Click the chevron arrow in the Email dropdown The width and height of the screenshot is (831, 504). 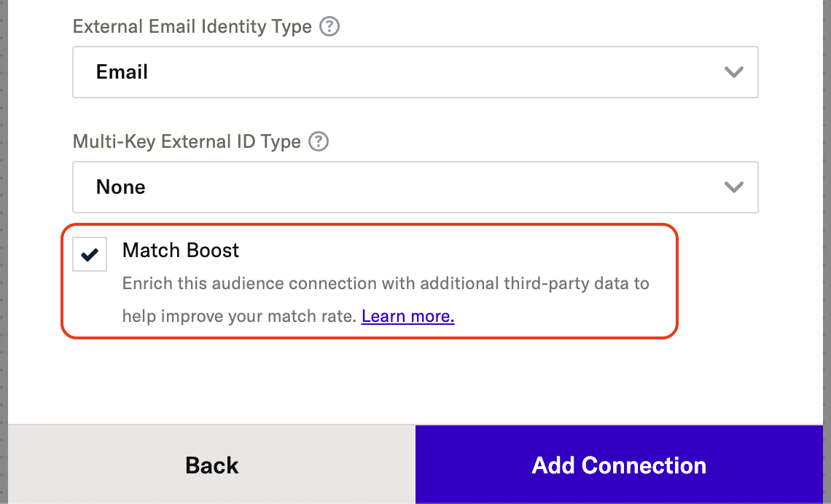pyautogui.click(x=733, y=72)
